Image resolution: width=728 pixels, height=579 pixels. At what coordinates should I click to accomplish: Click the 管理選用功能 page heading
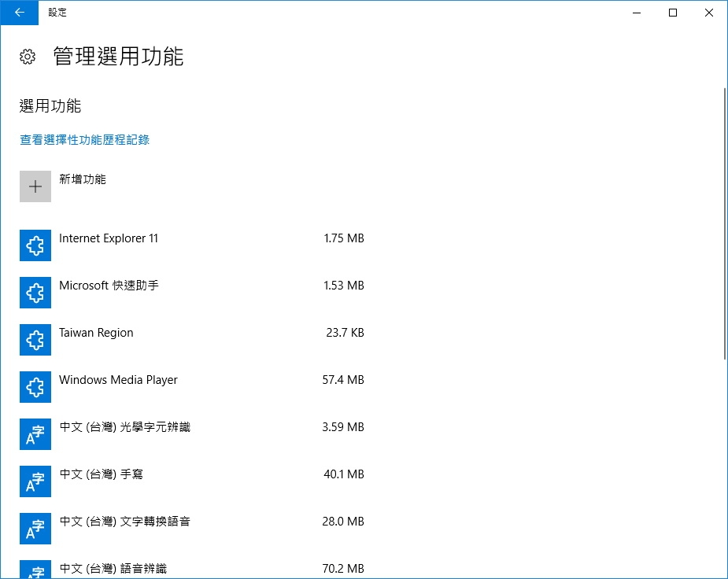coord(118,56)
